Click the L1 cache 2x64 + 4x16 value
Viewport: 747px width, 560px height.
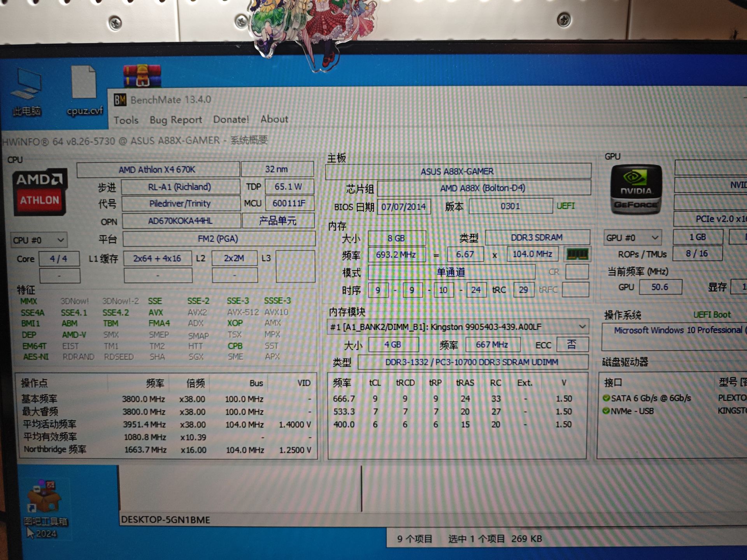tap(158, 259)
